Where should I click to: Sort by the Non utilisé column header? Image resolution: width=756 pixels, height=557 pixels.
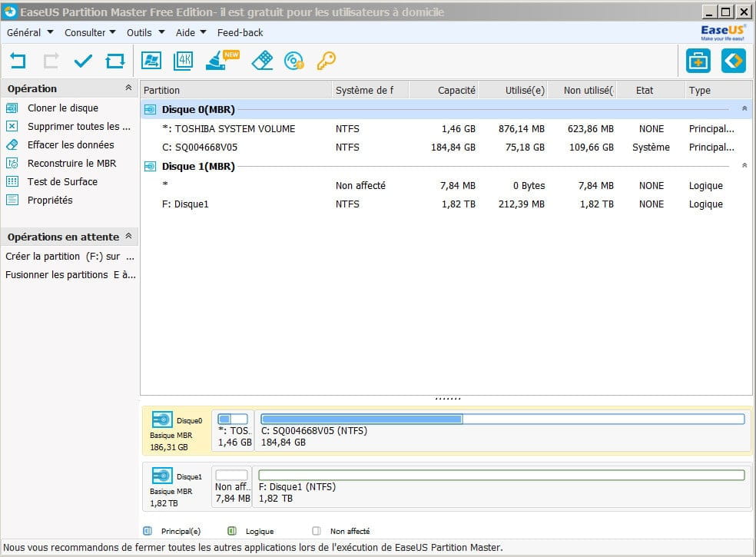[x=582, y=90]
